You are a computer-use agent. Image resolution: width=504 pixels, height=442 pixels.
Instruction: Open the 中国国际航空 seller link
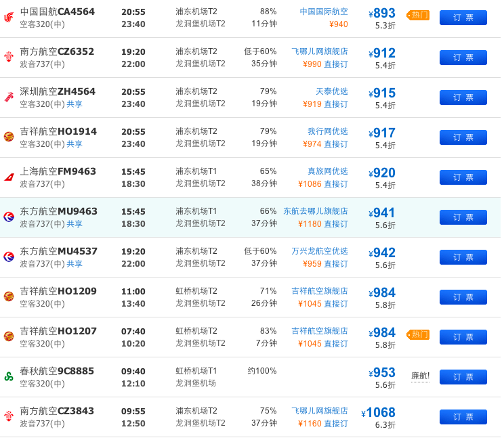[324, 12]
